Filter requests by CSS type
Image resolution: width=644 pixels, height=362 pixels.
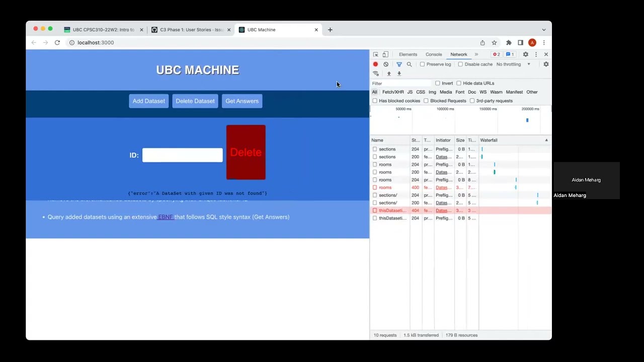click(421, 92)
